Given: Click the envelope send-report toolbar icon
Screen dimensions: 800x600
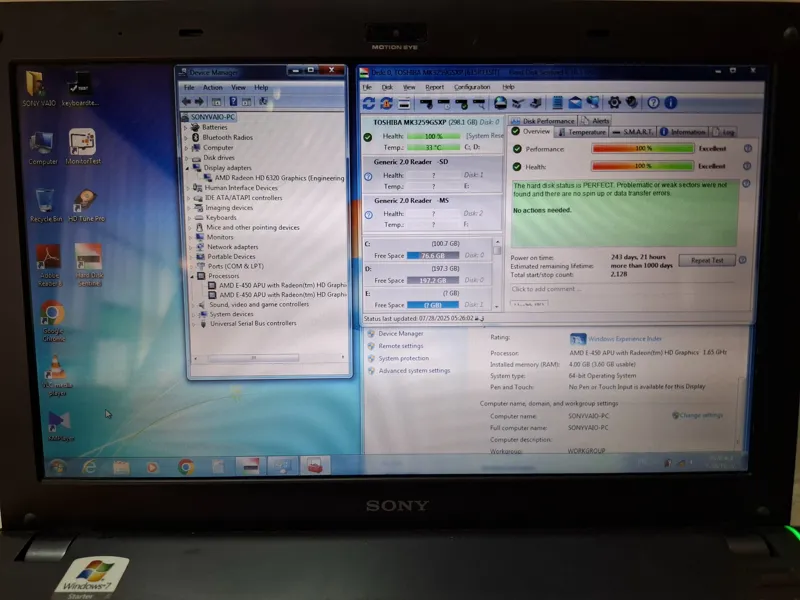Looking at the screenshot, I should 575,103.
